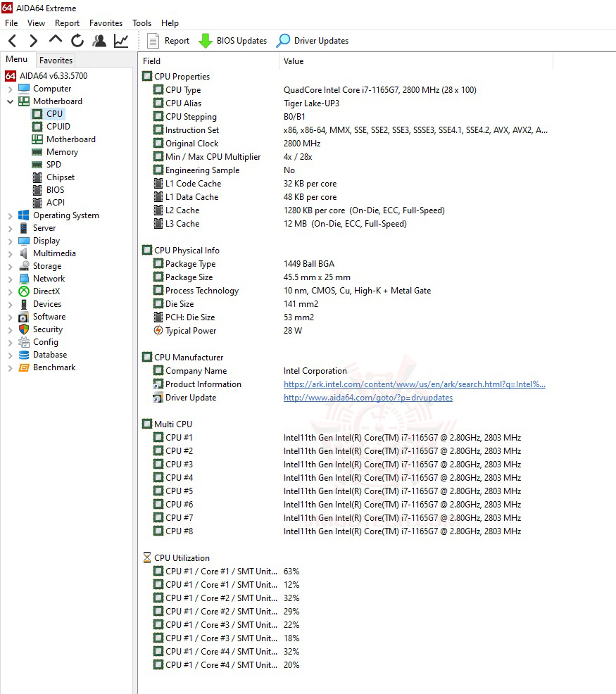616x694 pixels.
Task: Go up one level with Up arrow
Action: tap(56, 40)
